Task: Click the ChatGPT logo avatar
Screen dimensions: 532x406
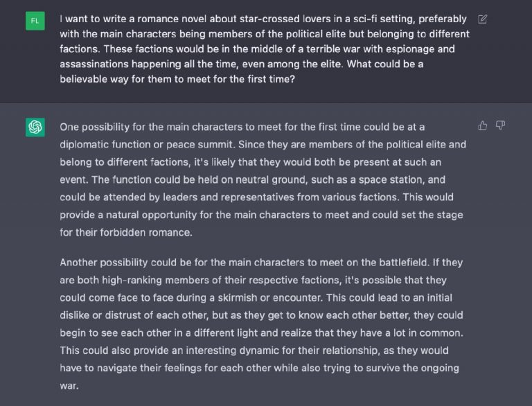Action: [x=35, y=127]
